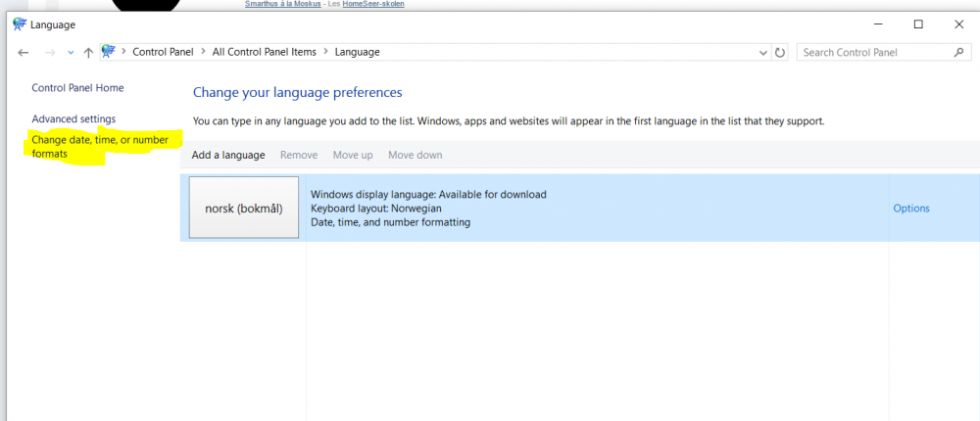
Task: Open the Advanced settings link
Action: [x=73, y=119]
